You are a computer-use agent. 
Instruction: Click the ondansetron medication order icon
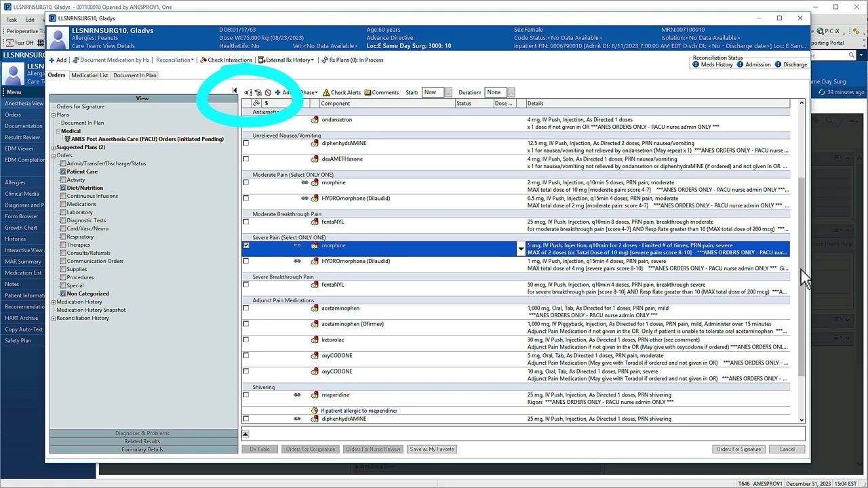coord(315,120)
